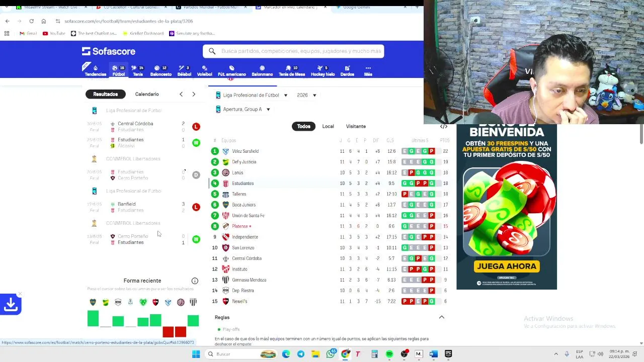Open the browser apps grid icon
Screen dimensions: 644x362
(7, 33)
